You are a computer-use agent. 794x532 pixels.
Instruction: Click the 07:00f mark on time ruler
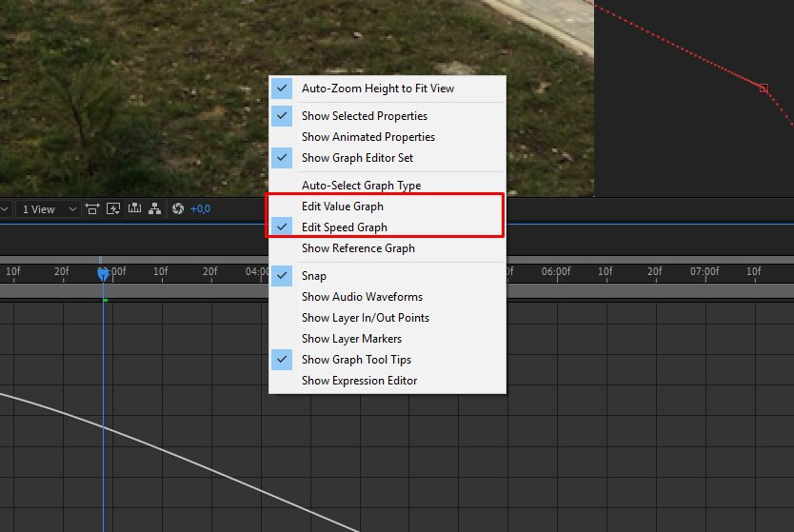(705, 271)
